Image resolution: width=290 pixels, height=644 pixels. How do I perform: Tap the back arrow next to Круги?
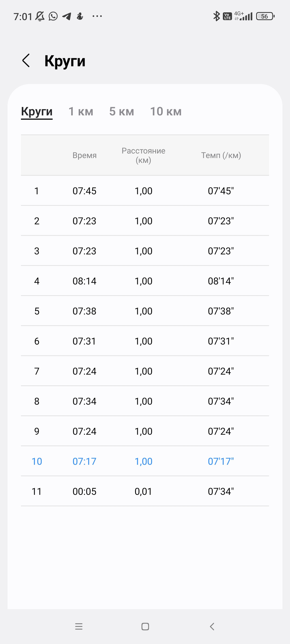pyautogui.click(x=26, y=60)
